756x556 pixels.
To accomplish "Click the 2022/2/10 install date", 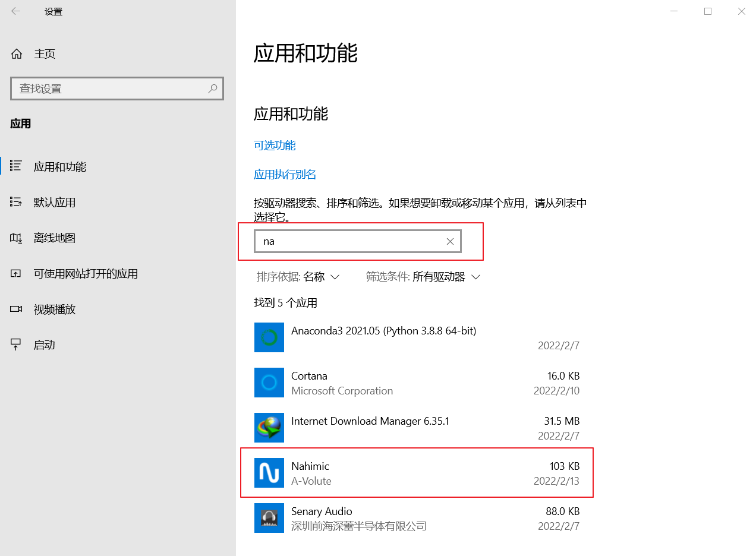I will coord(556,391).
